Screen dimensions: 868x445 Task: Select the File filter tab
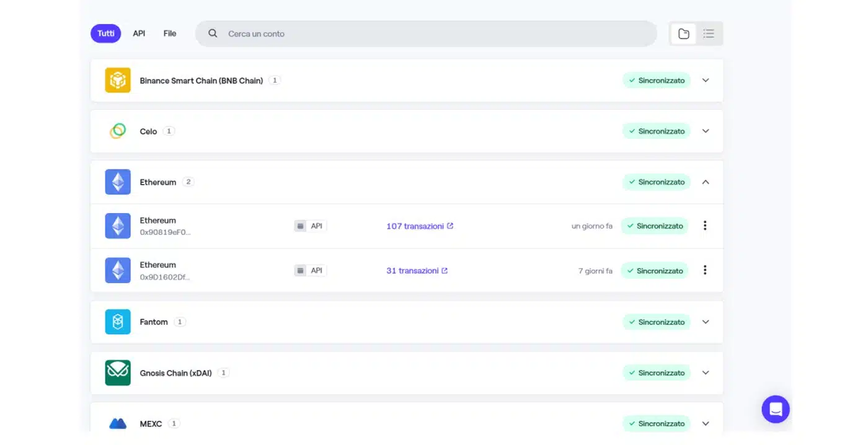click(x=170, y=33)
